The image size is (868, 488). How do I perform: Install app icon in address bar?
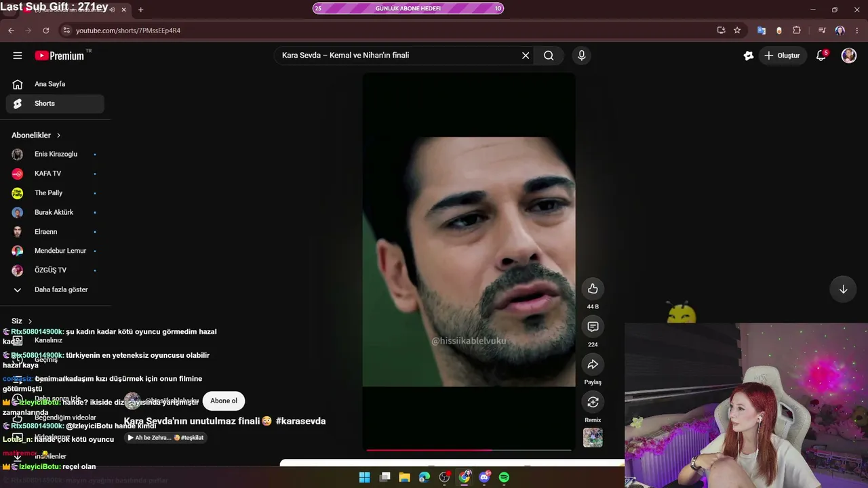click(x=721, y=30)
